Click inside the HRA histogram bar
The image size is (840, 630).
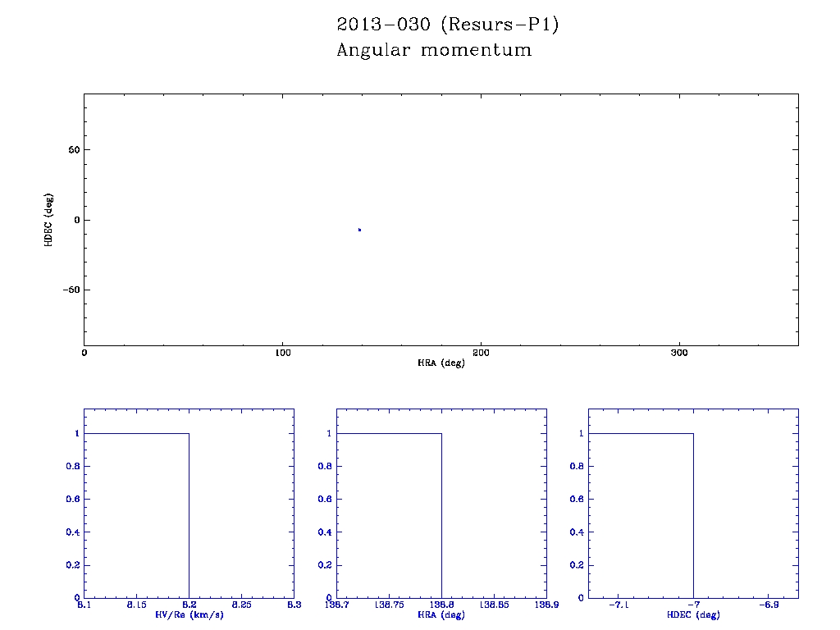point(389,515)
